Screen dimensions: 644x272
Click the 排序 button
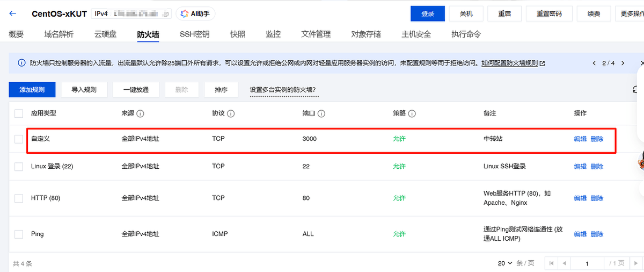221,90
